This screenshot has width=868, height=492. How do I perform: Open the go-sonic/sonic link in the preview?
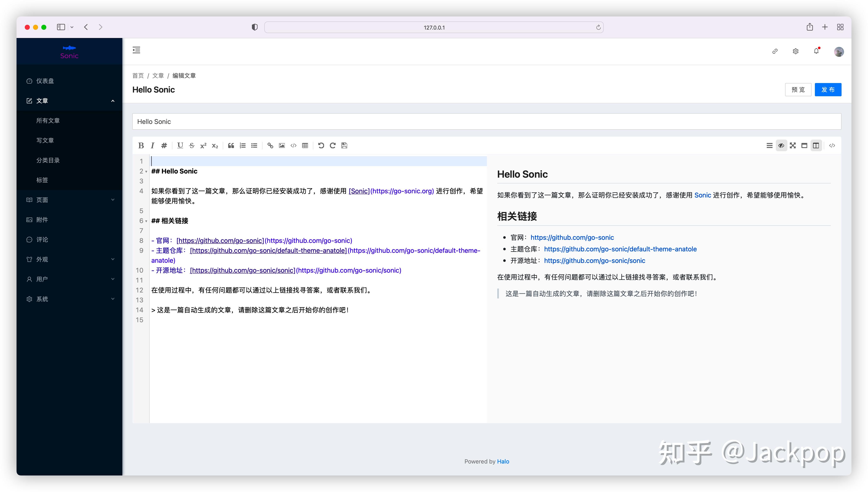coord(595,260)
